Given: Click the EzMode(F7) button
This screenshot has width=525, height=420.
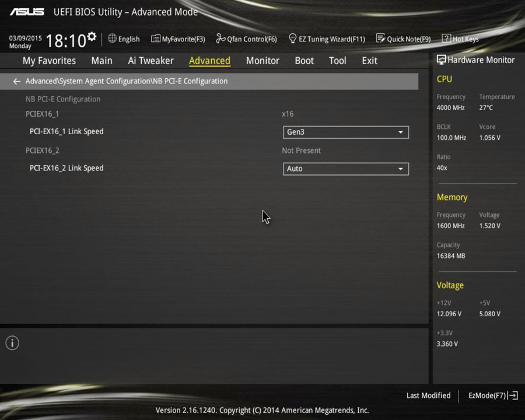Looking at the screenshot, I should point(492,395).
